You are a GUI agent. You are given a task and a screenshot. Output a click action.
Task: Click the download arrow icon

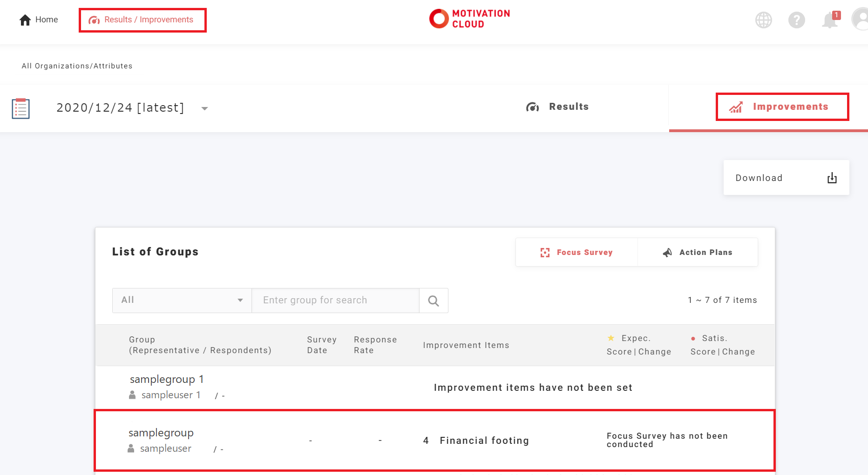click(x=832, y=178)
